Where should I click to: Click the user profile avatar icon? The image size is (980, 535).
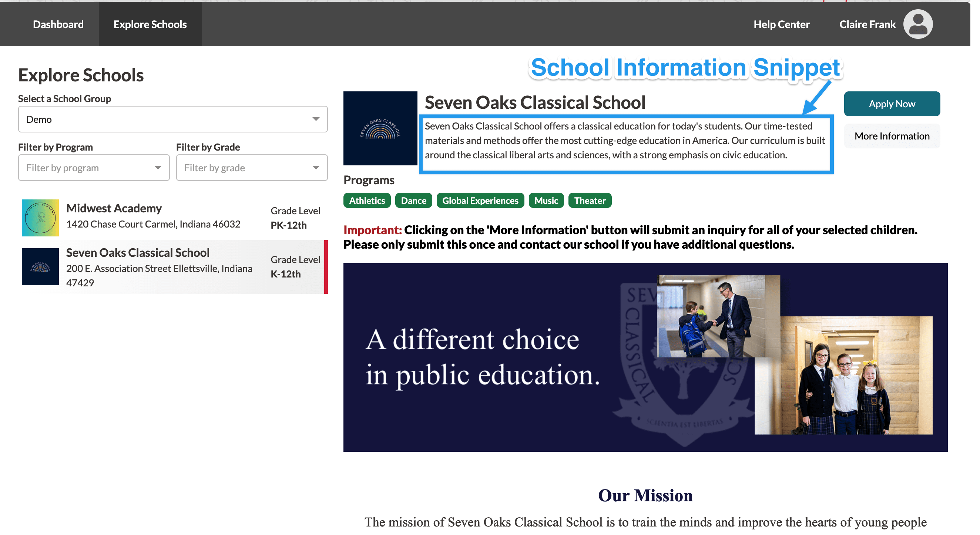click(x=917, y=24)
